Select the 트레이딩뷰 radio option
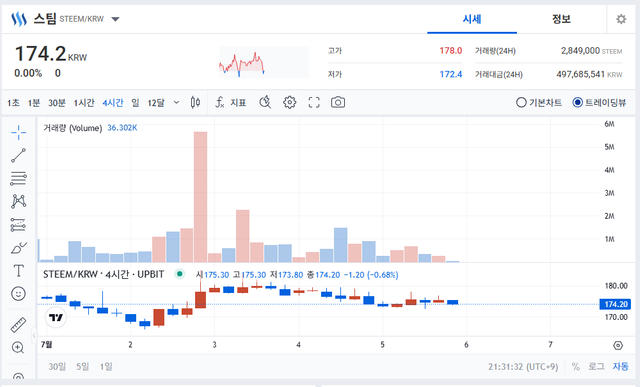 click(x=599, y=102)
